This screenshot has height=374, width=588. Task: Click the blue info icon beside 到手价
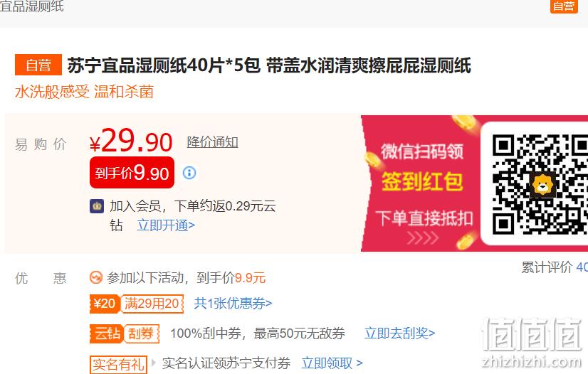tap(189, 173)
